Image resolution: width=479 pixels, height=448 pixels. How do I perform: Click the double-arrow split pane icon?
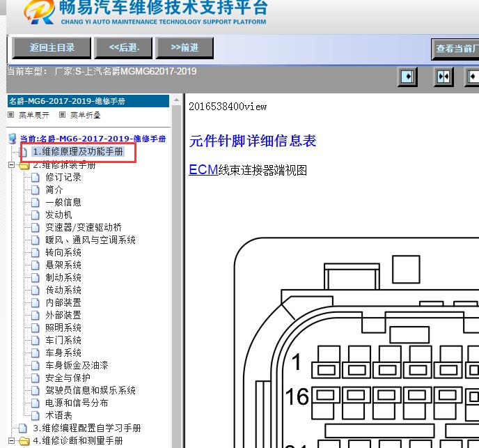443,77
